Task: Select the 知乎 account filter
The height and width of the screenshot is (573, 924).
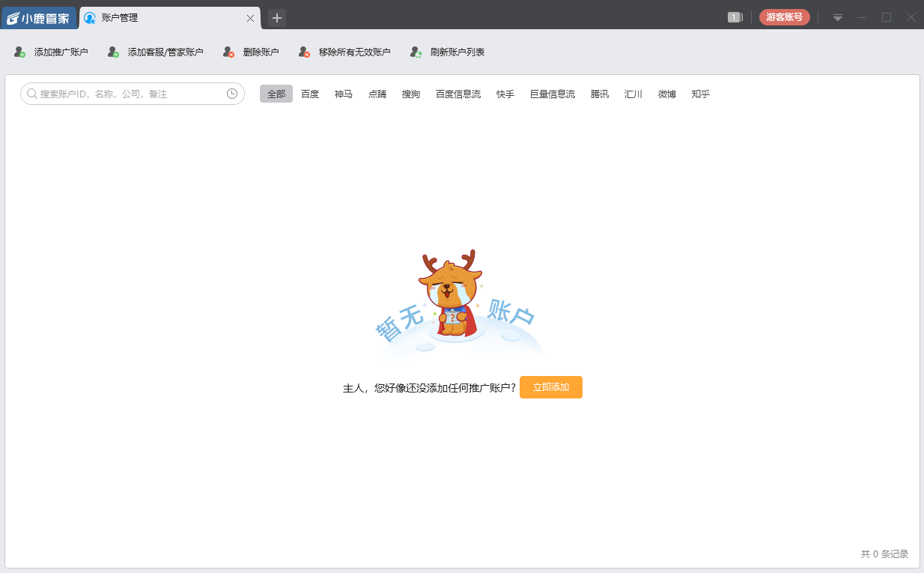Action: click(700, 94)
